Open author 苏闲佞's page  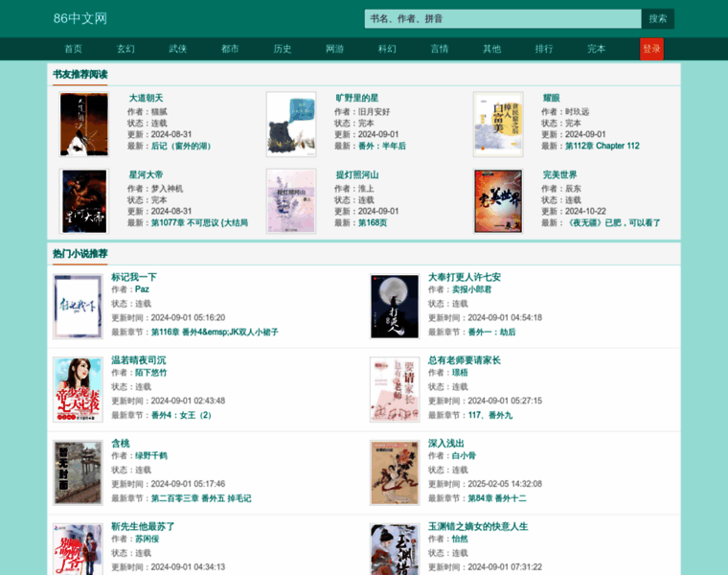pos(148,539)
